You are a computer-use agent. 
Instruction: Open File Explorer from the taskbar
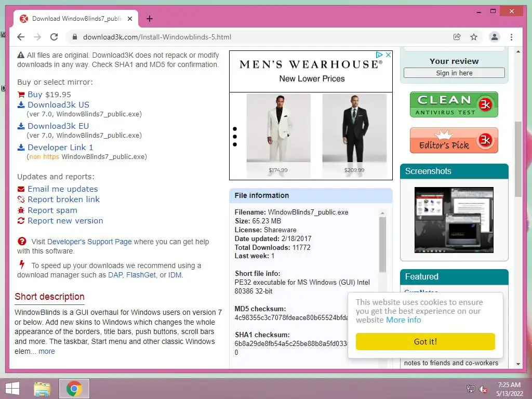42,389
